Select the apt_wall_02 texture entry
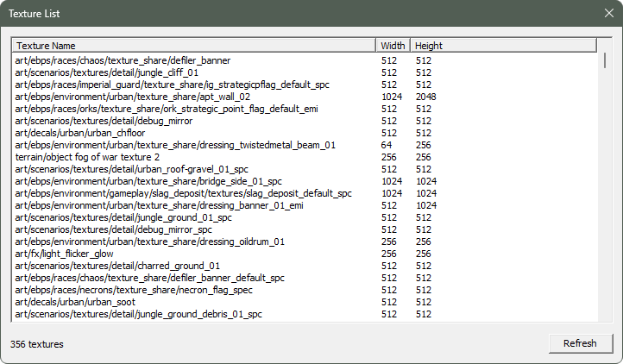The image size is (623, 364). (x=133, y=97)
